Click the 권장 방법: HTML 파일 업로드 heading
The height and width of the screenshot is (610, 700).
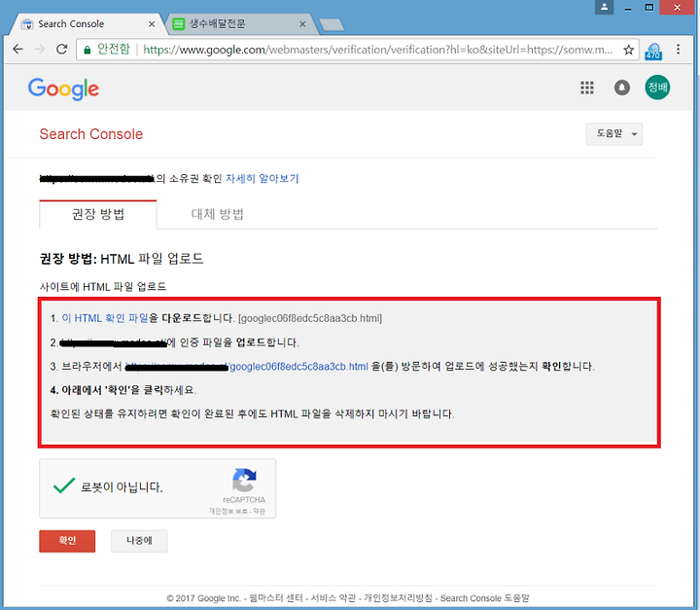122,259
